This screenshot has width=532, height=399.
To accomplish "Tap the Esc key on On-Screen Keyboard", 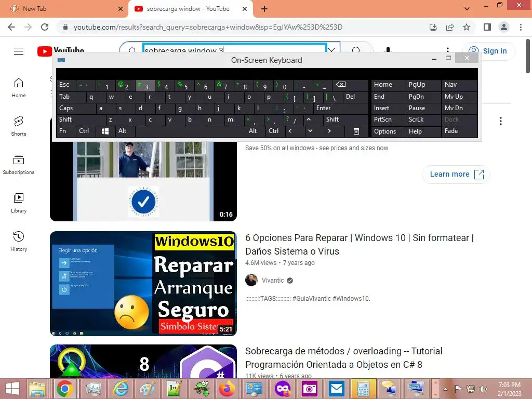I will [66, 85].
